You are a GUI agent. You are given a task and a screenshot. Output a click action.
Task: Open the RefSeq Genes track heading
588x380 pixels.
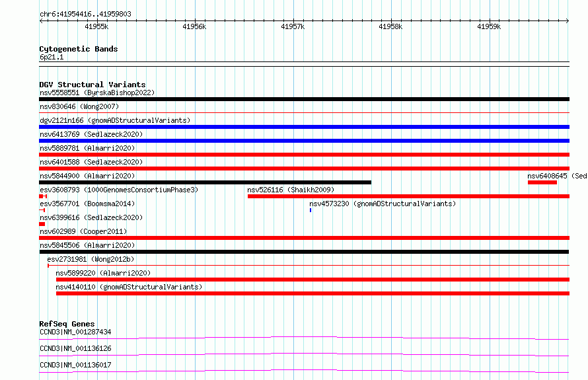pos(67,324)
